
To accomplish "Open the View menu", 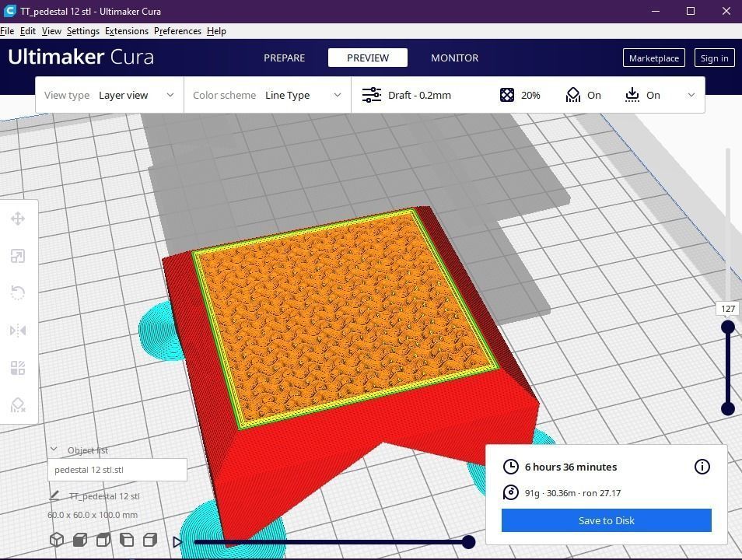I will tap(51, 31).
